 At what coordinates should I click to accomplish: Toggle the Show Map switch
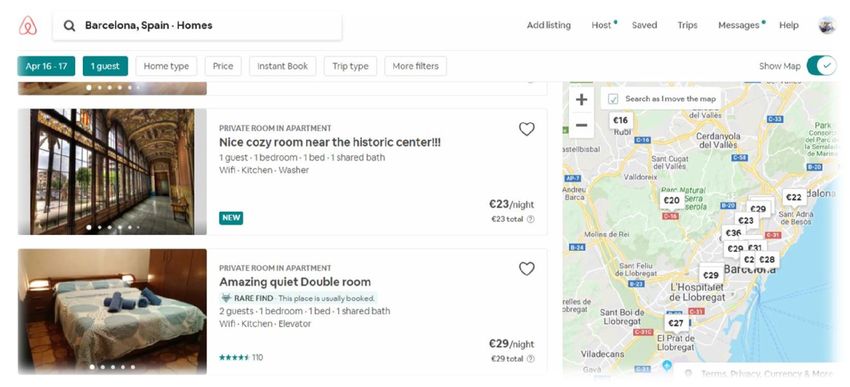pos(822,66)
